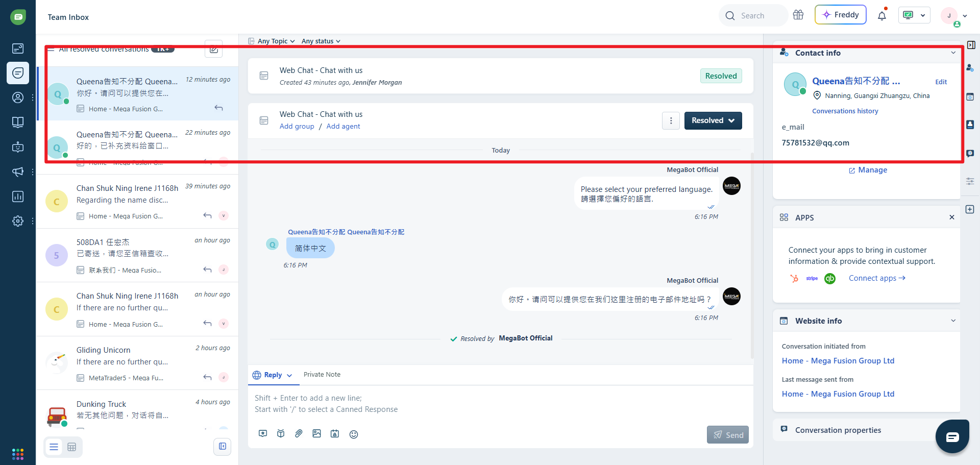
Task: Select the Reply tab
Action: [272, 375]
